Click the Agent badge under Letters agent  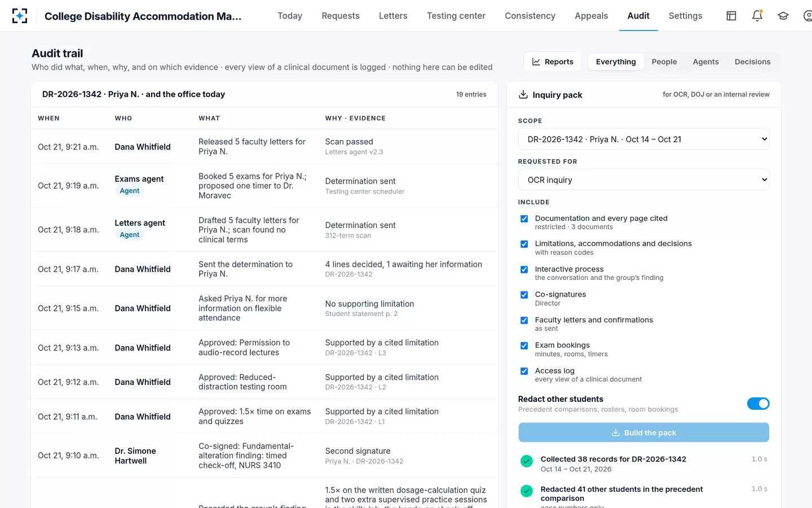[x=130, y=235]
